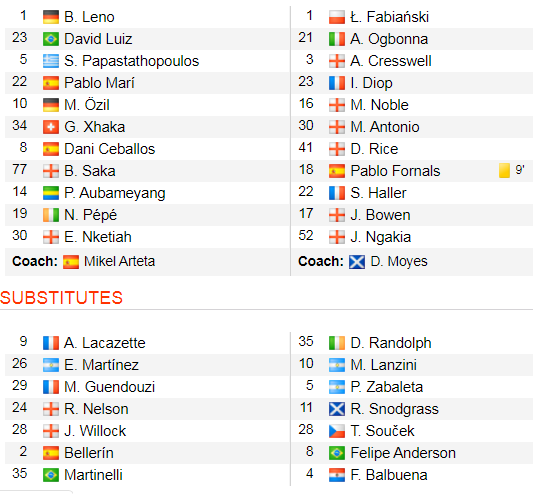The image size is (533, 494).
Task: Click the Greek flag beside S. Papastathopoulos
Action: pyautogui.click(x=51, y=61)
